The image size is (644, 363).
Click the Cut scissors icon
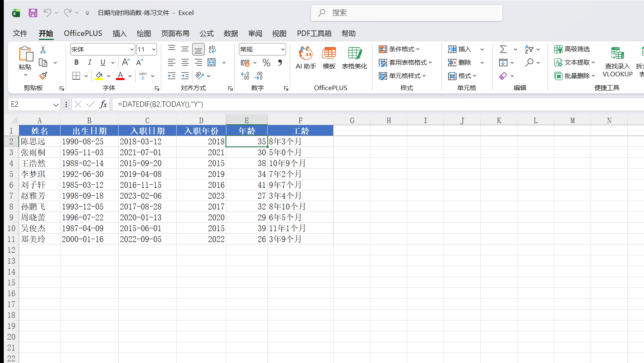pyautogui.click(x=43, y=49)
